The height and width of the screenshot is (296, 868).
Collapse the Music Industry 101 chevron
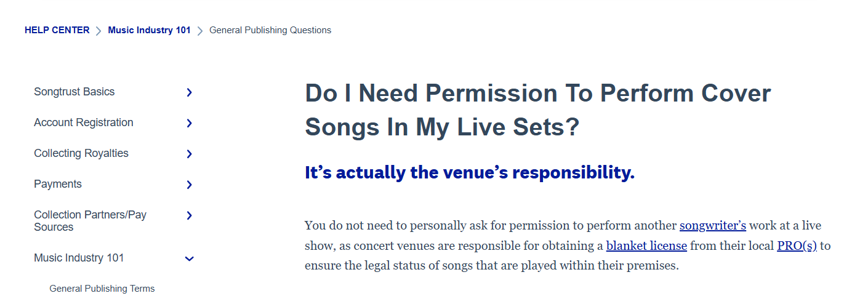coord(189,259)
